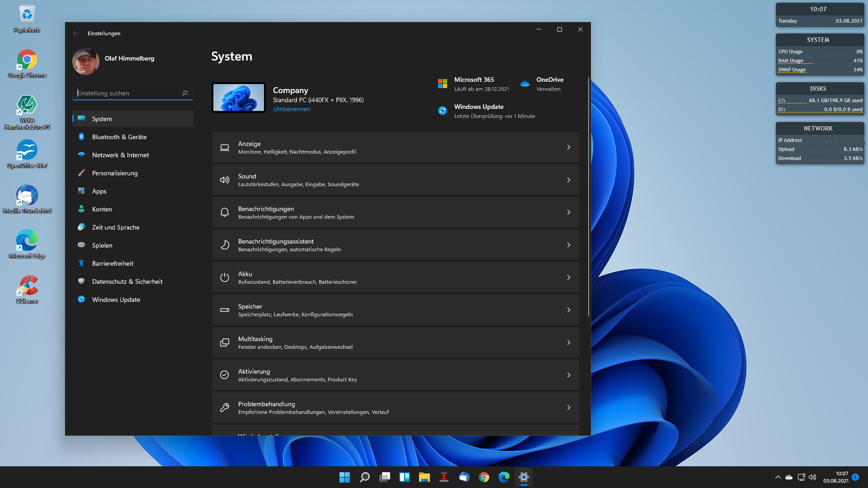Show hidden tray icons chevron
This screenshot has width=868, height=488.
pos(778,477)
